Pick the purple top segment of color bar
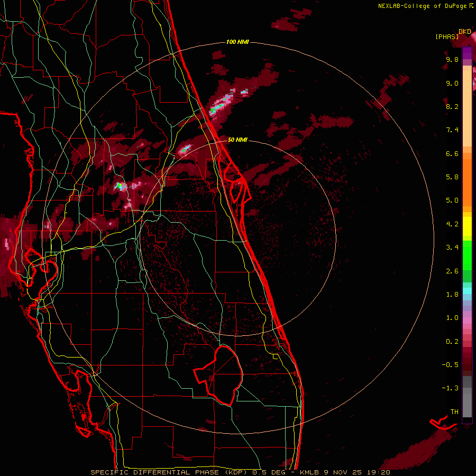Image resolution: width=476 pixels, height=476 pixels. (467, 53)
